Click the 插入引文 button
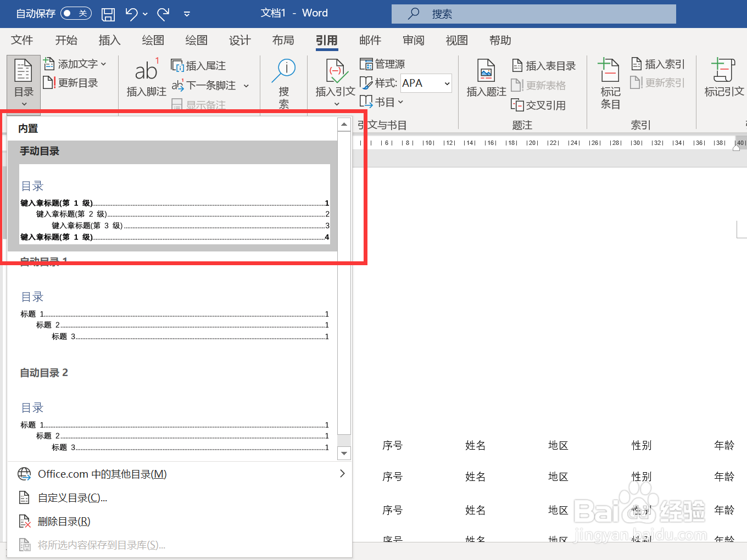747x560 pixels. (x=335, y=82)
